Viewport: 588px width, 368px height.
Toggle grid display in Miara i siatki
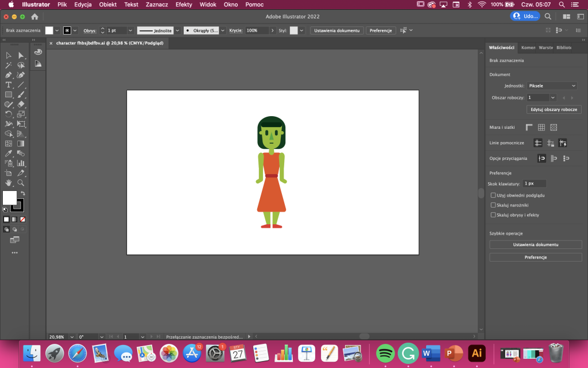click(541, 127)
